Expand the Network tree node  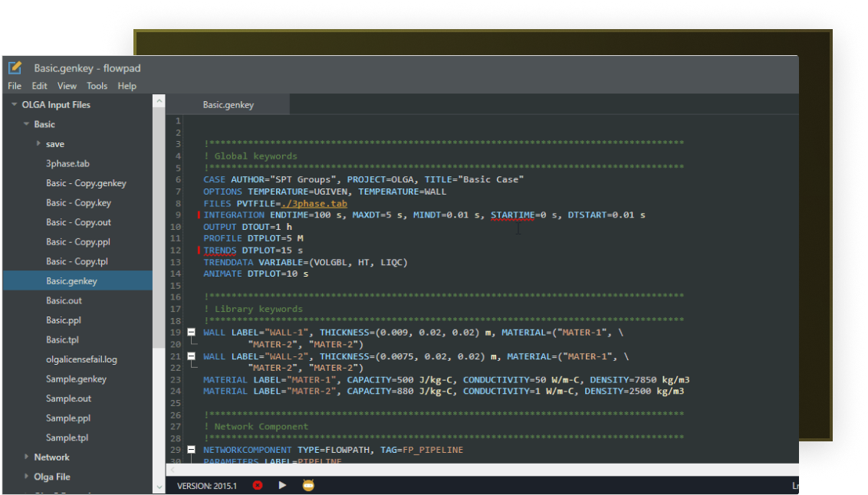click(26, 457)
